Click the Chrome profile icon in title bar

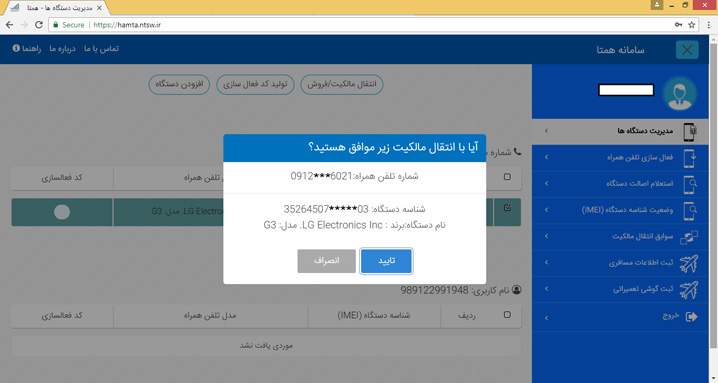coord(657,5)
